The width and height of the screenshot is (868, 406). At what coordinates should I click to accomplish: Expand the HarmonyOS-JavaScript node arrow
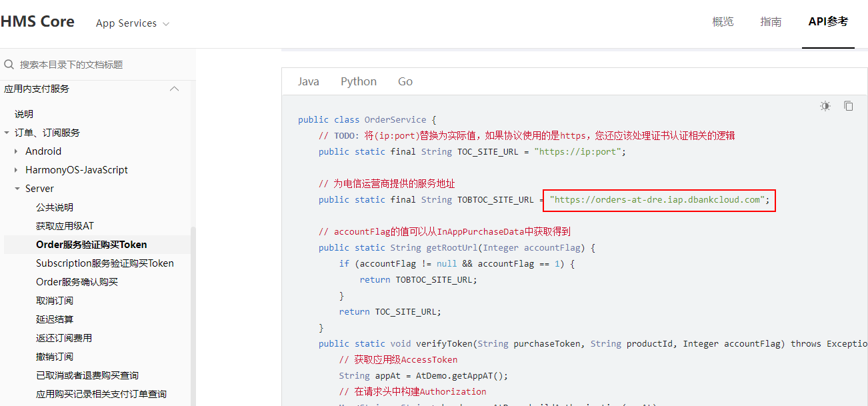tap(17, 170)
